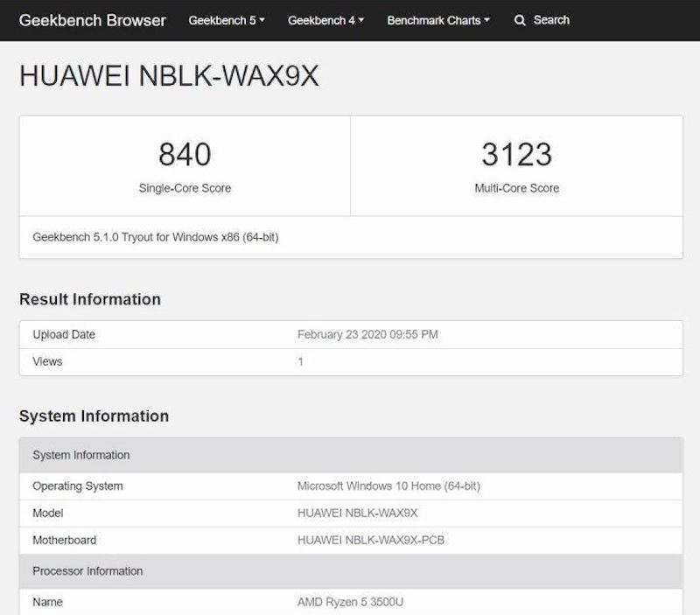Open the Benchmark Charts dropdown

pos(438,20)
